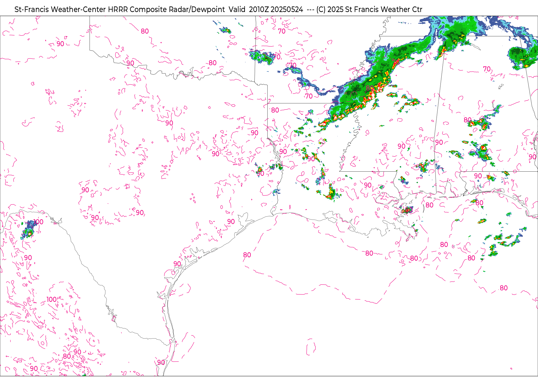Select the "HRRR Composite Radar/Dewpoint" title text
Image resolution: width=538 pixels, height=392 pixels.
click(x=166, y=10)
